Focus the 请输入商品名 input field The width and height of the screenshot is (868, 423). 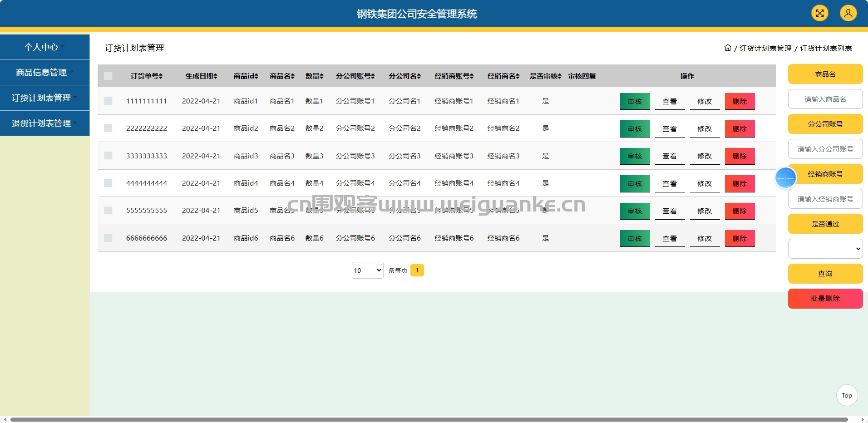click(825, 99)
